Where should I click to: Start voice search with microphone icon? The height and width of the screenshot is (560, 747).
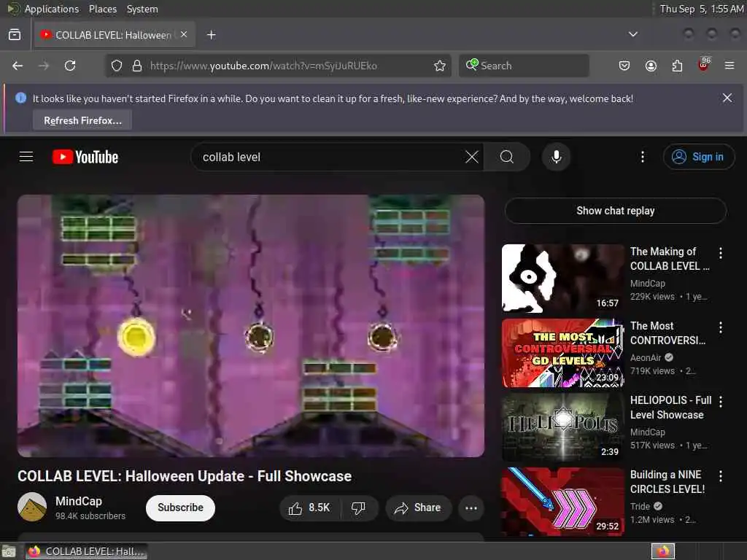[556, 157]
